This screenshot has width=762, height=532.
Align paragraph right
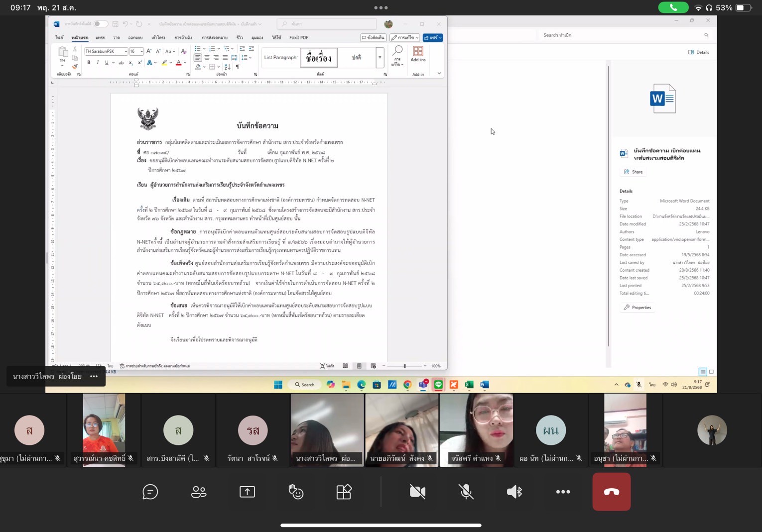[216, 58]
